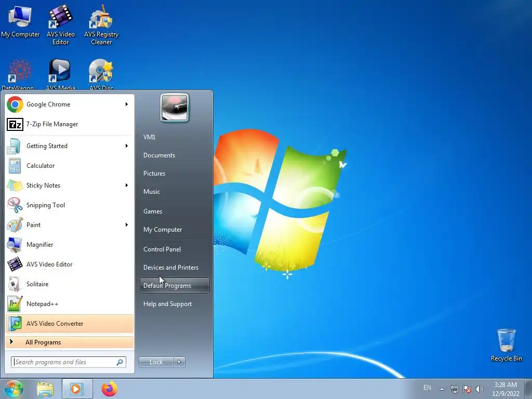532x399 pixels.
Task: Open Documents from the Start menu
Action: (x=175, y=155)
